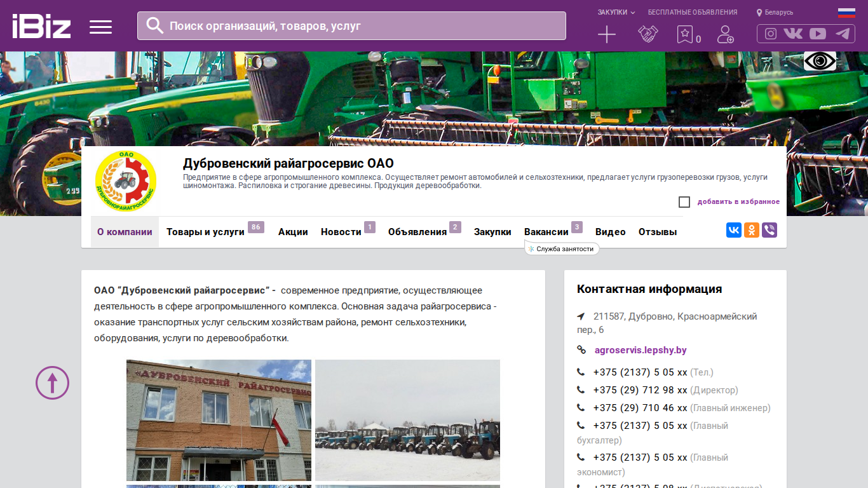Switch language via Russian flag icon
Viewport: 868px width, 488px height.
[846, 12]
